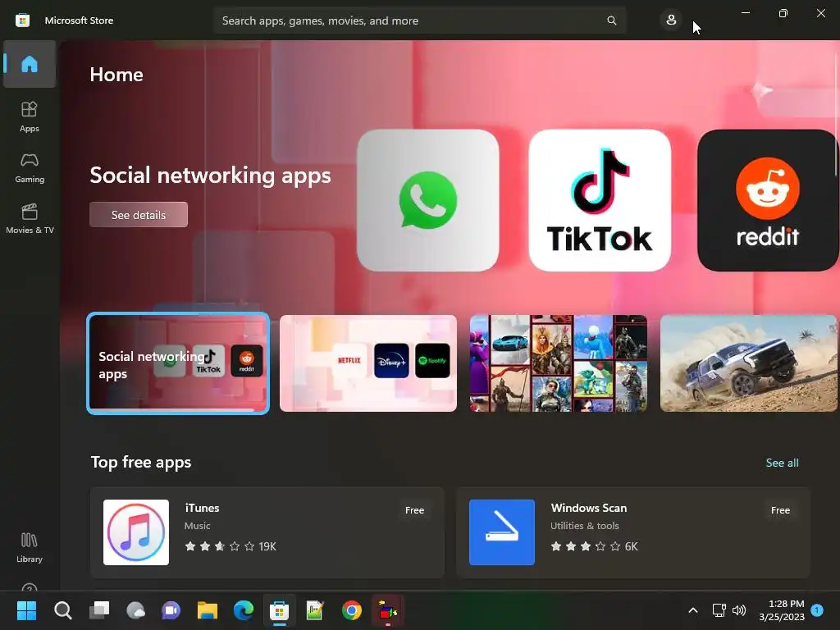The width and height of the screenshot is (840, 630).
Task: Open the network status tray icon
Action: pos(719,610)
